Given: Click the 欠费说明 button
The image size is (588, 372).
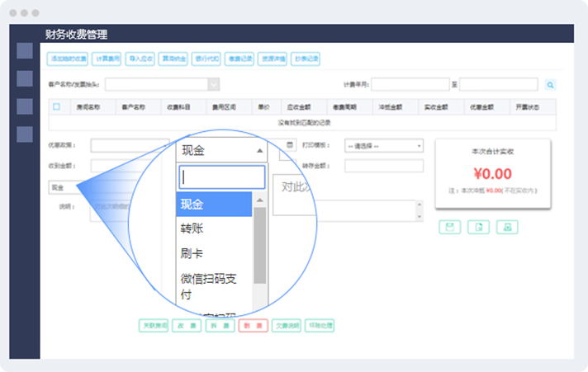Looking at the screenshot, I should click(x=287, y=326).
